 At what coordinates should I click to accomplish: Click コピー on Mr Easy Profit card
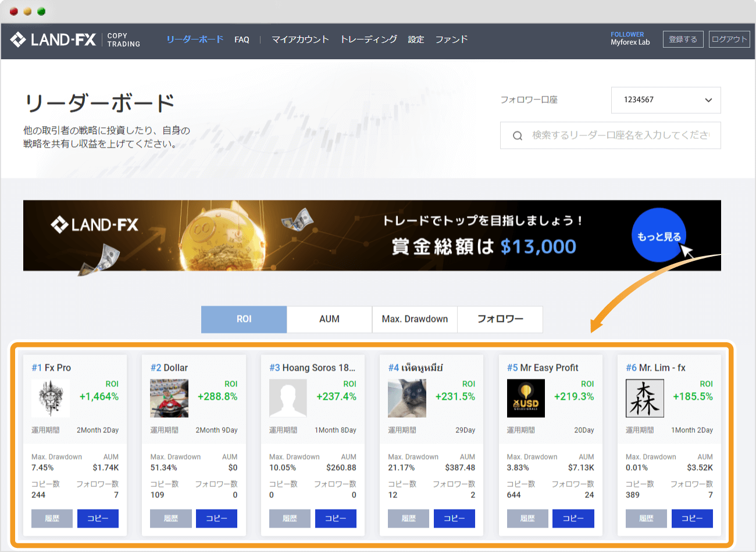[573, 518]
